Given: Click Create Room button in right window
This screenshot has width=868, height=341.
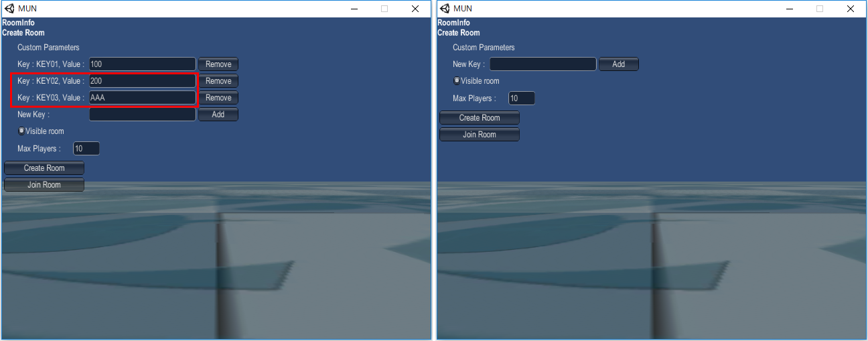Looking at the screenshot, I should [480, 118].
